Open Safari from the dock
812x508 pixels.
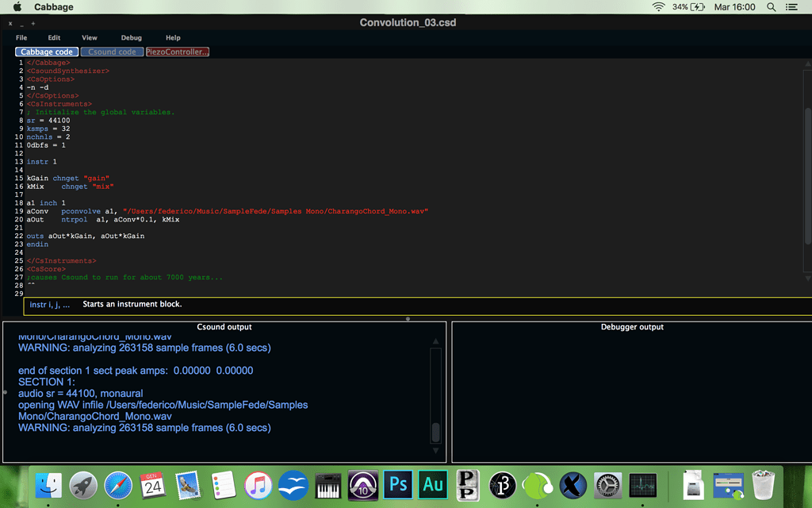[x=118, y=485]
